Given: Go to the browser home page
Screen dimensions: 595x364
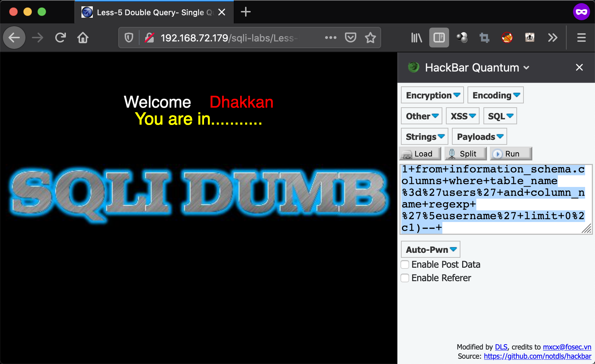Looking at the screenshot, I should [x=83, y=38].
